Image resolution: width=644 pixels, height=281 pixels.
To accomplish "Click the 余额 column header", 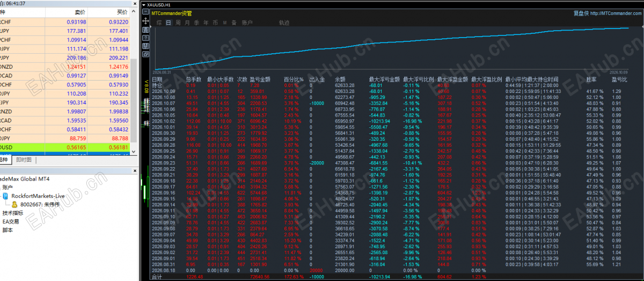I will coord(340,80).
